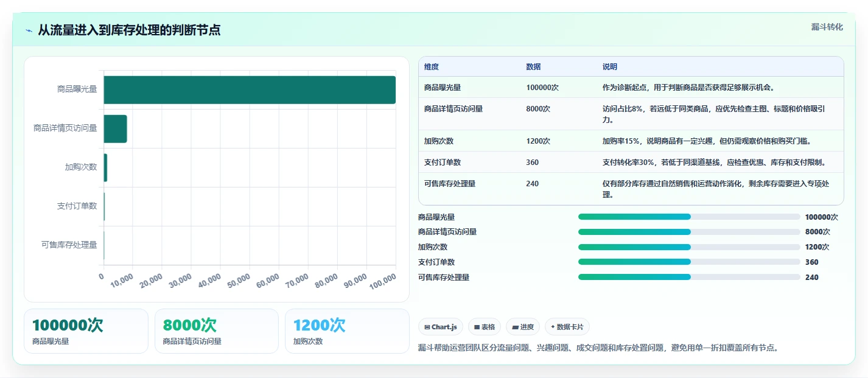The height and width of the screenshot is (378, 868).
Task: Click the 100000次 value beside the progress bar
Action: click(x=821, y=217)
